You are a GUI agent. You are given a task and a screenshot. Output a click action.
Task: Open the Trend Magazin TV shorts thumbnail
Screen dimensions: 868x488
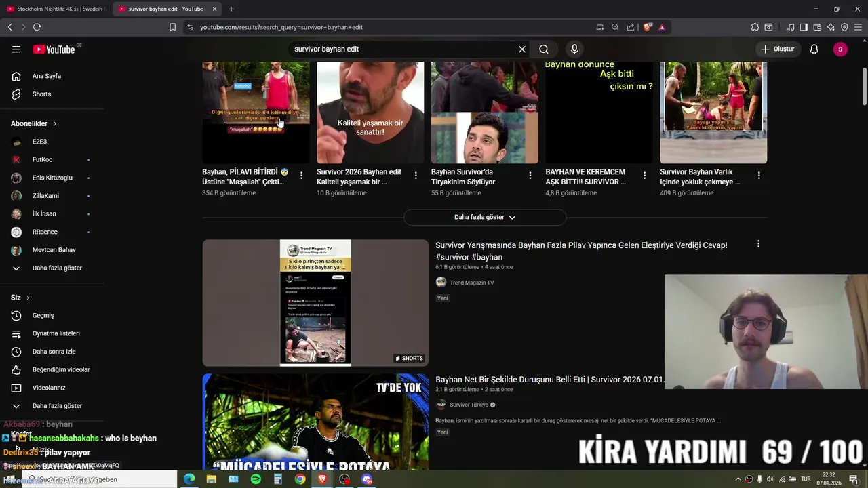315,302
